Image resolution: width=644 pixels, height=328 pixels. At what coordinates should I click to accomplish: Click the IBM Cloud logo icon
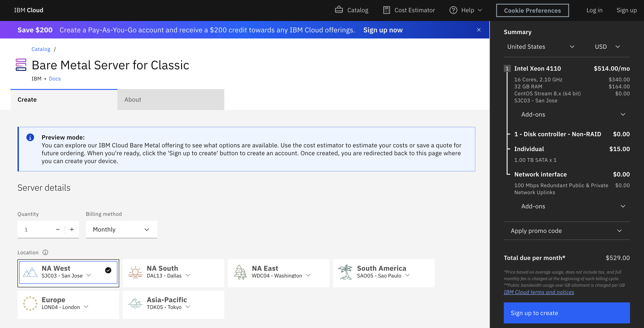click(x=28, y=10)
